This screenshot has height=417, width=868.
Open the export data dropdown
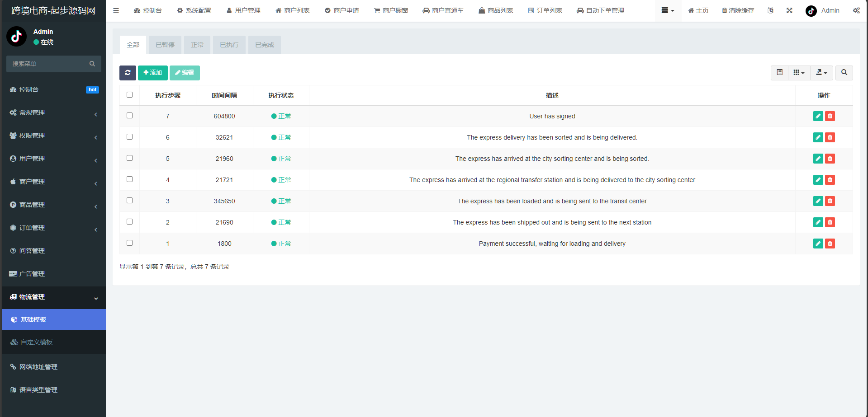(821, 73)
